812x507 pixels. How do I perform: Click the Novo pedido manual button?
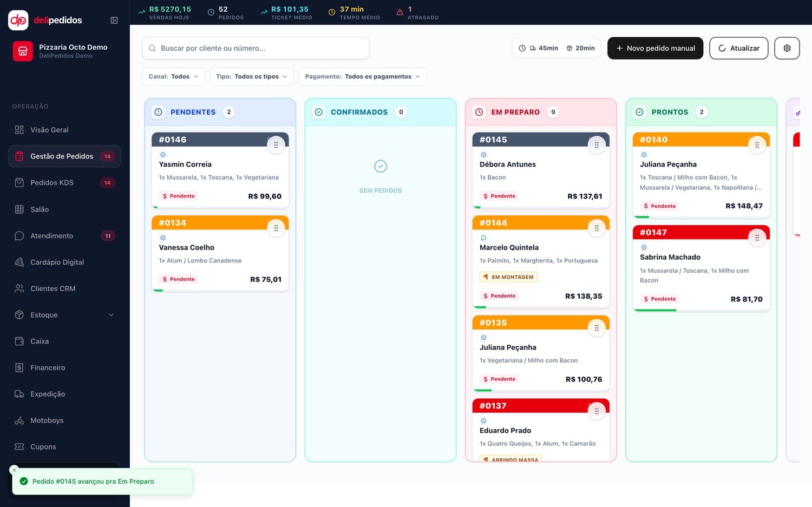[655, 48]
